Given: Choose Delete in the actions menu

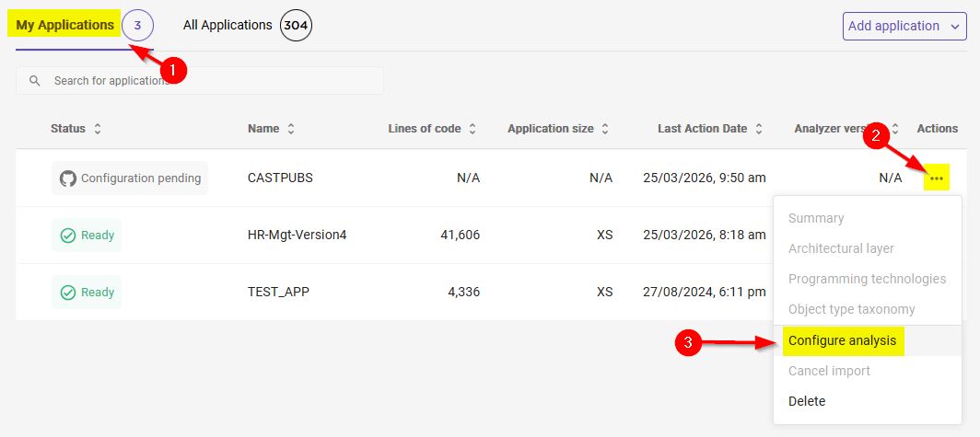Looking at the screenshot, I should (807, 401).
